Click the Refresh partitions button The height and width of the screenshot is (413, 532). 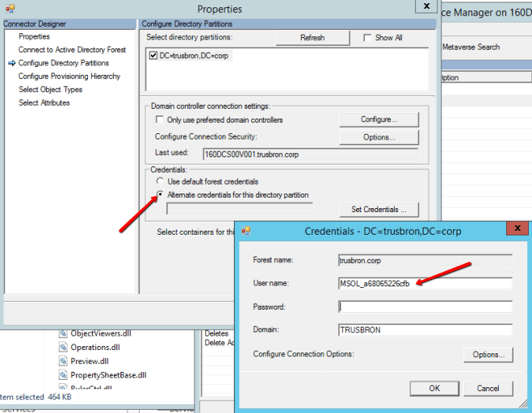312,38
